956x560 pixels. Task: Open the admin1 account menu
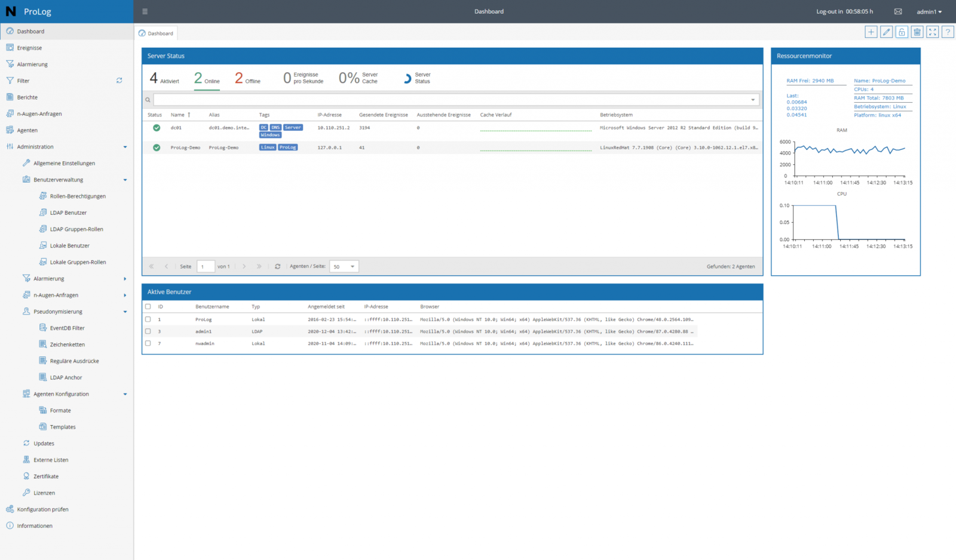[x=929, y=11]
